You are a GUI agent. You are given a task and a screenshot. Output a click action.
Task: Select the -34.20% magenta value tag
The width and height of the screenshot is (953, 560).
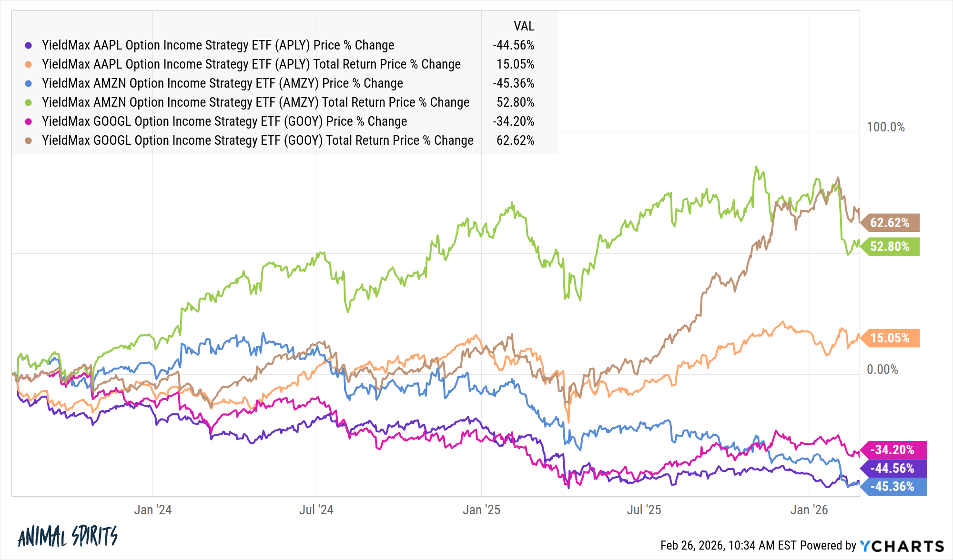tap(892, 450)
